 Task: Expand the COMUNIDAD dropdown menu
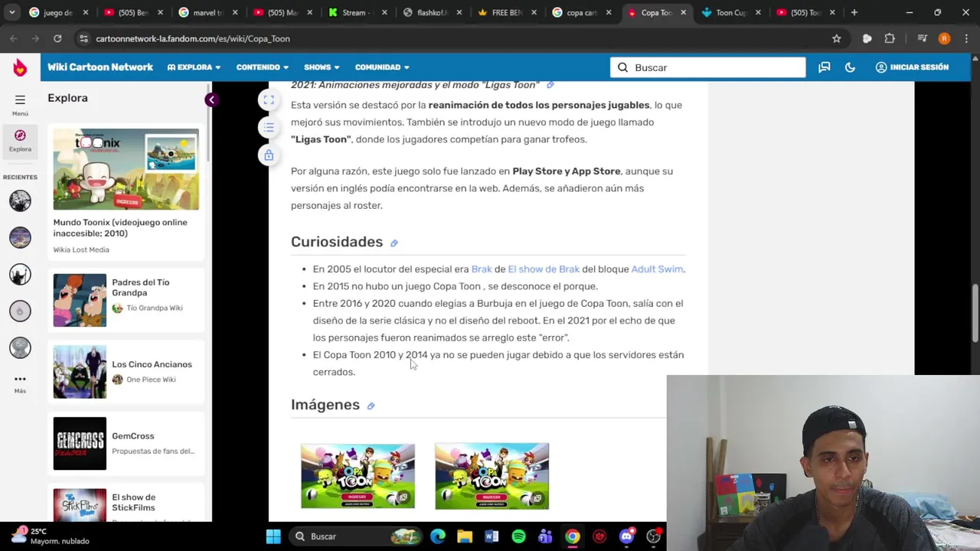(381, 67)
